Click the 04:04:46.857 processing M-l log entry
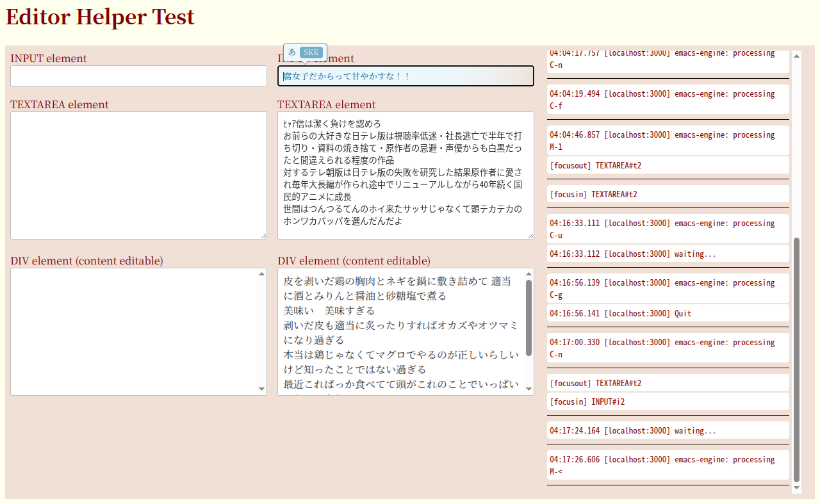Viewport: 820px width, 504px height. (x=668, y=140)
